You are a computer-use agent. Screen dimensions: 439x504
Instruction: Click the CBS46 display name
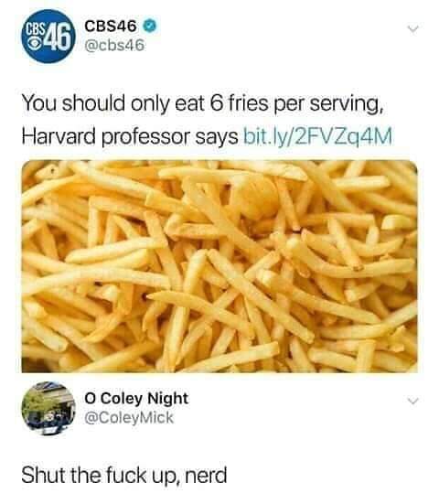111,27
